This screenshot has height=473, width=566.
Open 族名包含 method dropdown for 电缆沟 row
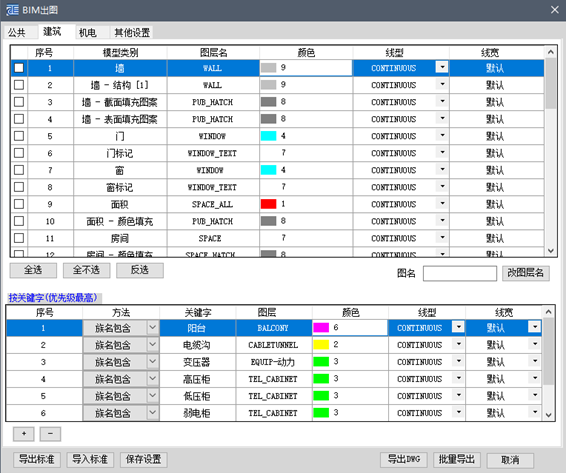[x=152, y=345]
